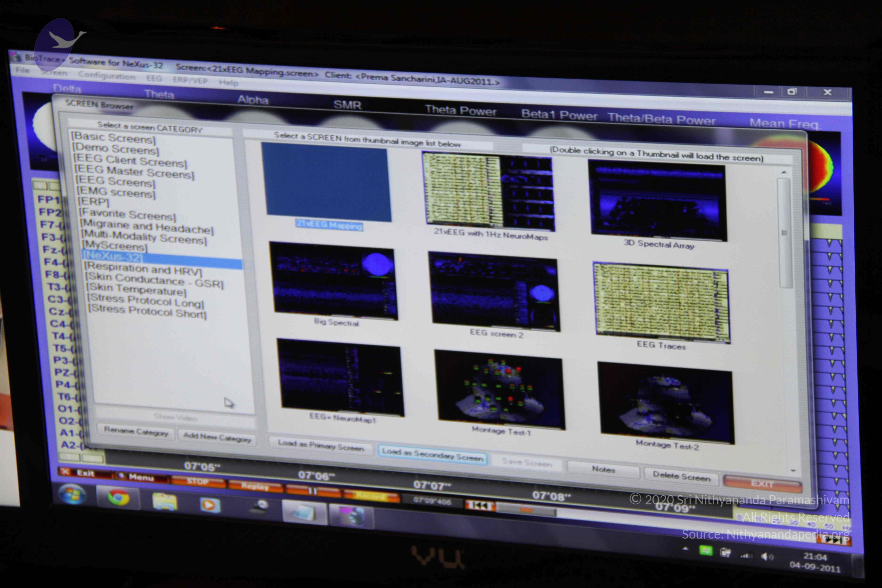882x588 pixels.
Task: Show hidden system tray icons arrow
Action: [685, 549]
